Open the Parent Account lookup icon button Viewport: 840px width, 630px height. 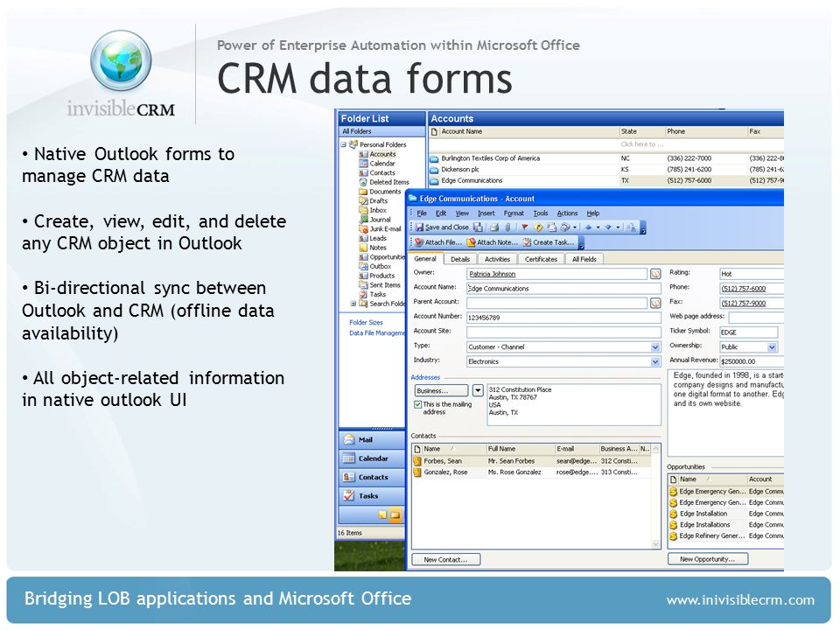coord(655,304)
